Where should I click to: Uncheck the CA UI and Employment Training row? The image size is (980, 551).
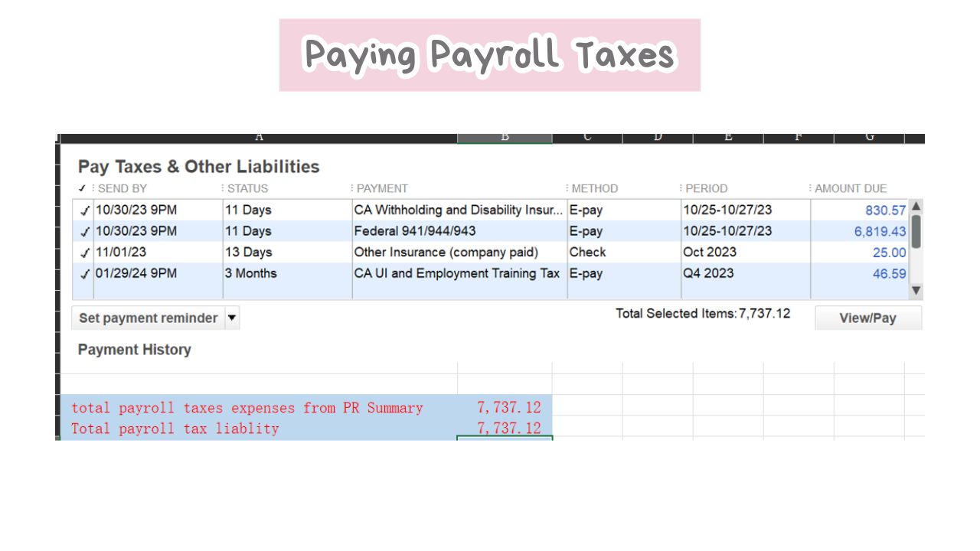(x=85, y=274)
